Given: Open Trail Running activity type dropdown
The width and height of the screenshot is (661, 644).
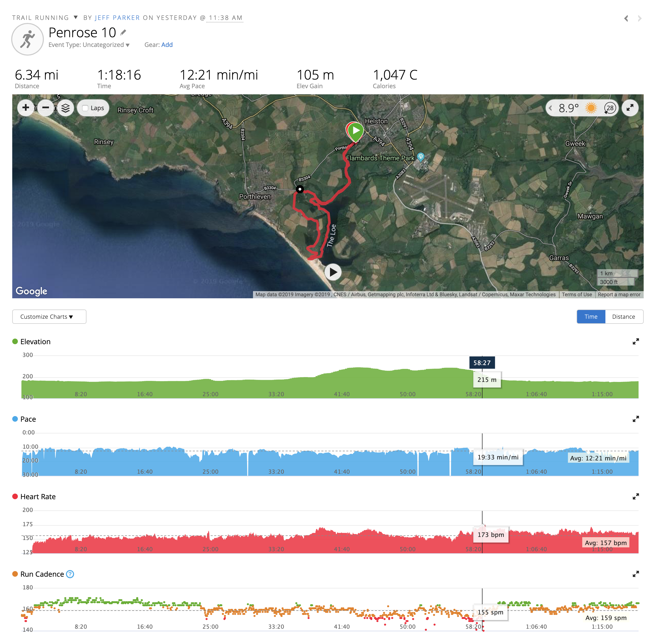Looking at the screenshot, I should point(76,18).
